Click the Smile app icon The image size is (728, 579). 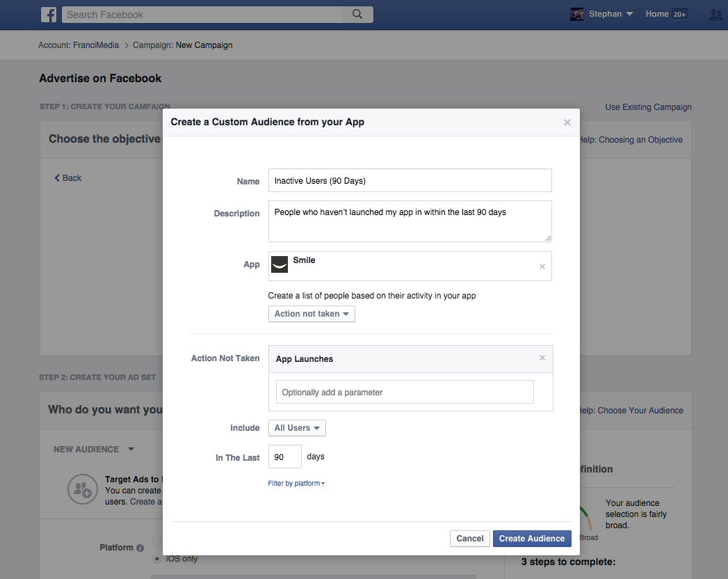[279, 264]
